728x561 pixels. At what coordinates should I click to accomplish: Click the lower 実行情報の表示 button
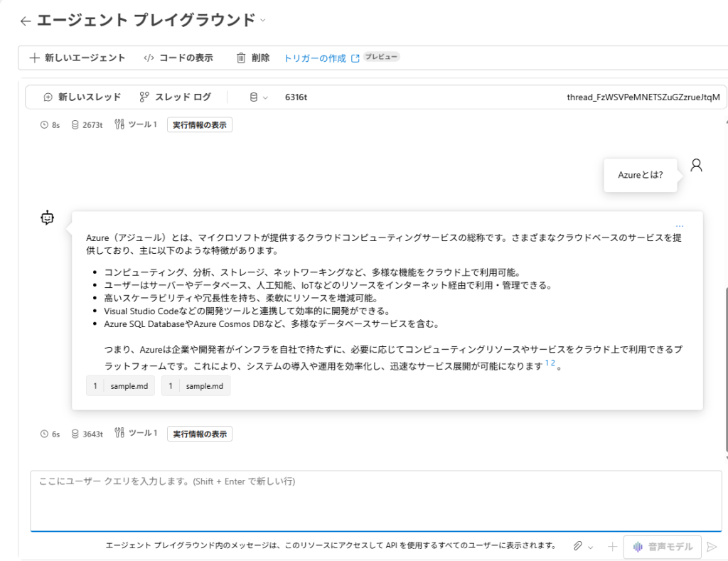200,434
